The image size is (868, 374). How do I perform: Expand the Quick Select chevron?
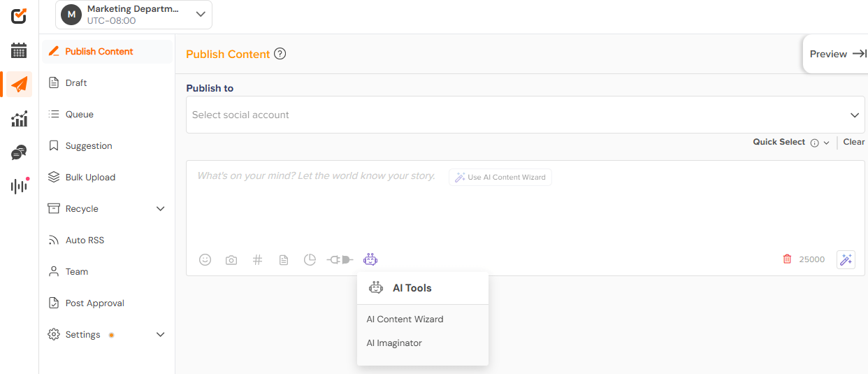tap(826, 143)
